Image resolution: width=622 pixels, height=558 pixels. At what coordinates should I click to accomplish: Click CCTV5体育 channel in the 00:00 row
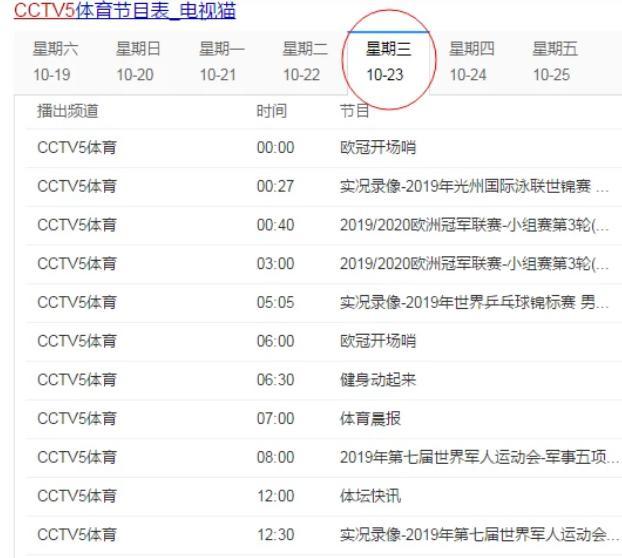pyautogui.click(x=77, y=148)
